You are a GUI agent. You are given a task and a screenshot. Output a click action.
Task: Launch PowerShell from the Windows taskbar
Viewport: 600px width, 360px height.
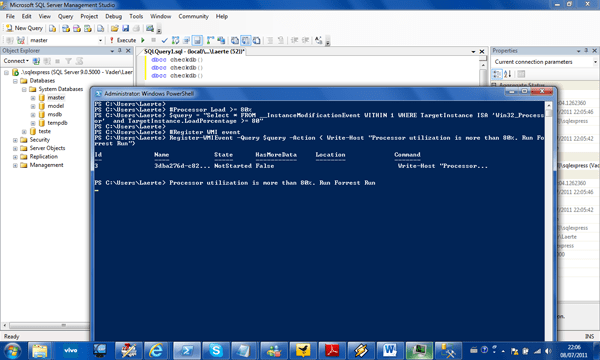187,350
